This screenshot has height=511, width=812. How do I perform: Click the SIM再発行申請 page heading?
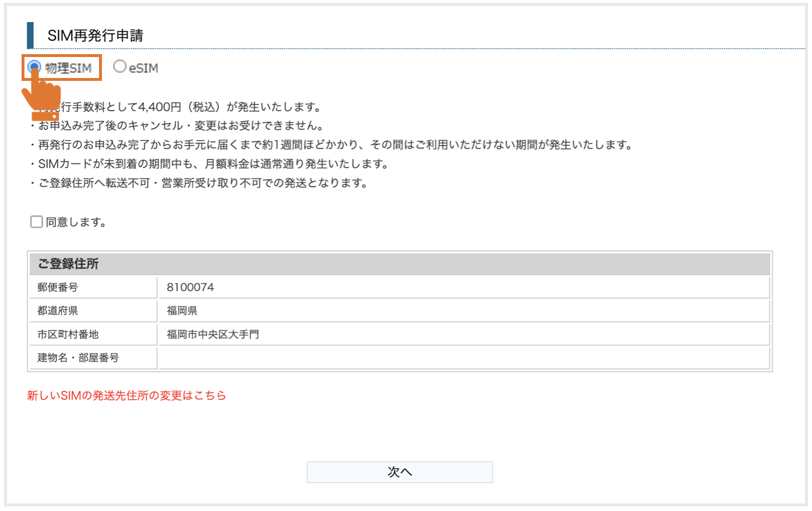tap(96, 36)
